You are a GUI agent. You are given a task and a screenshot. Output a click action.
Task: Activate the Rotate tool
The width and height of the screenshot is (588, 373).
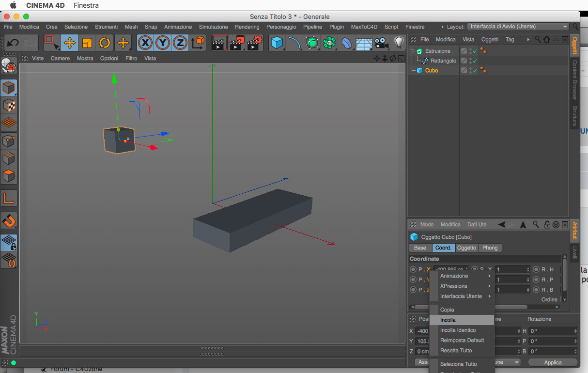(x=105, y=43)
